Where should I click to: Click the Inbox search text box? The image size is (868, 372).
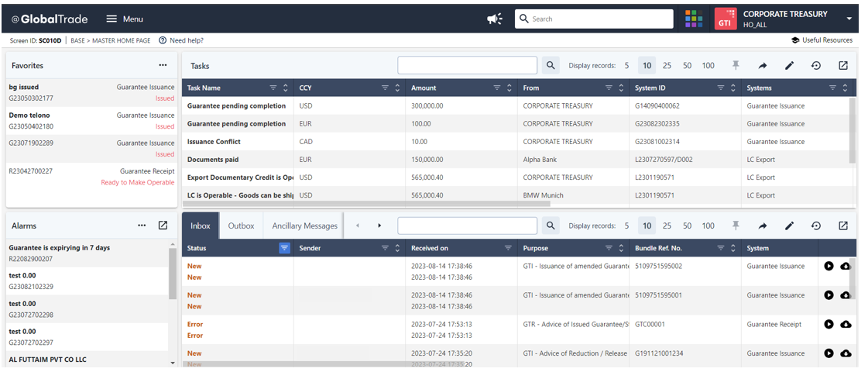tap(467, 226)
